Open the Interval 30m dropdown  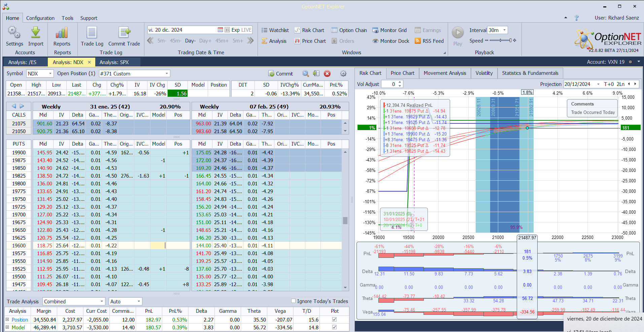click(x=504, y=30)
